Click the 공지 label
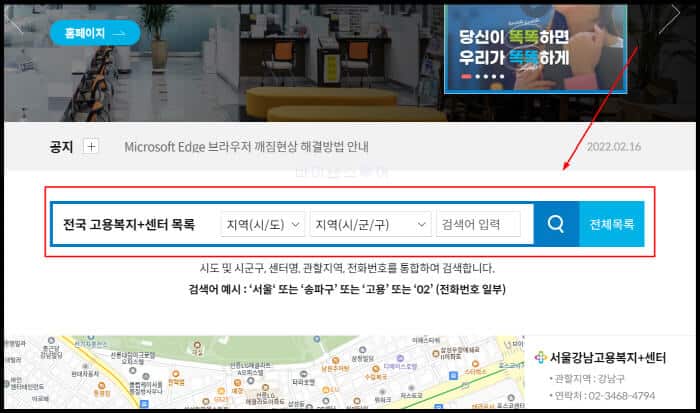 [x=61, y=146]
